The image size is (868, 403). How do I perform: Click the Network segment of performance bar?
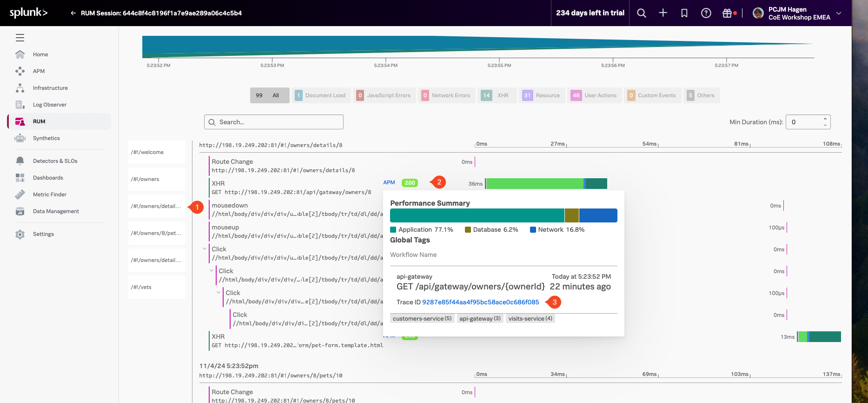point(598,215)
